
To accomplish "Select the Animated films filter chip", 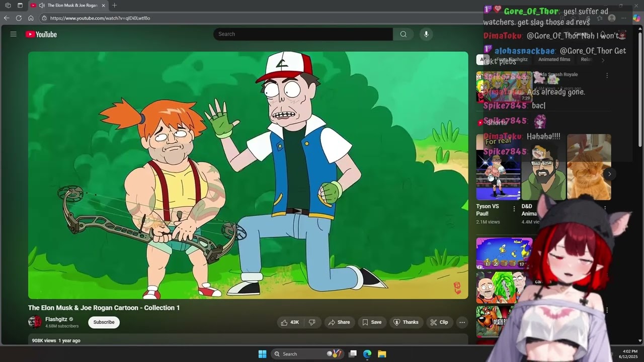I will 554,59.
